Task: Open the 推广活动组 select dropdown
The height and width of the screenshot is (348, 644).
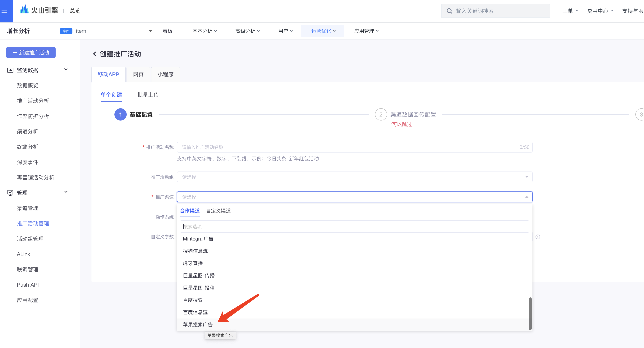Action: click(x=355, y=177)
